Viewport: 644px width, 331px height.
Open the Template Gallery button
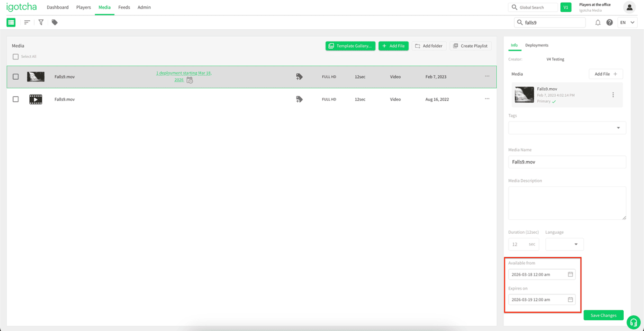click(x=350, y=46)
